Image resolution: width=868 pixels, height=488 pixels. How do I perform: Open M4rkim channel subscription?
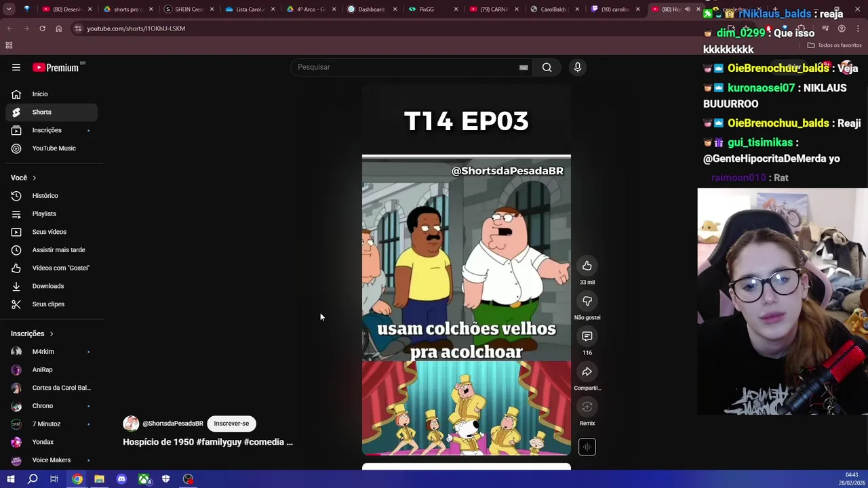(52, 352)
